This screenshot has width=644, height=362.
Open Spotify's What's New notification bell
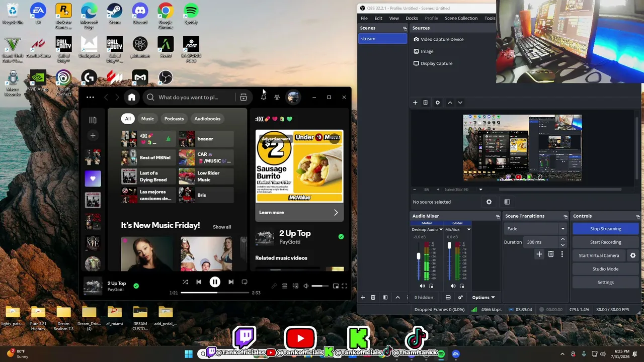pyautogui.click(x=263, y=97)
